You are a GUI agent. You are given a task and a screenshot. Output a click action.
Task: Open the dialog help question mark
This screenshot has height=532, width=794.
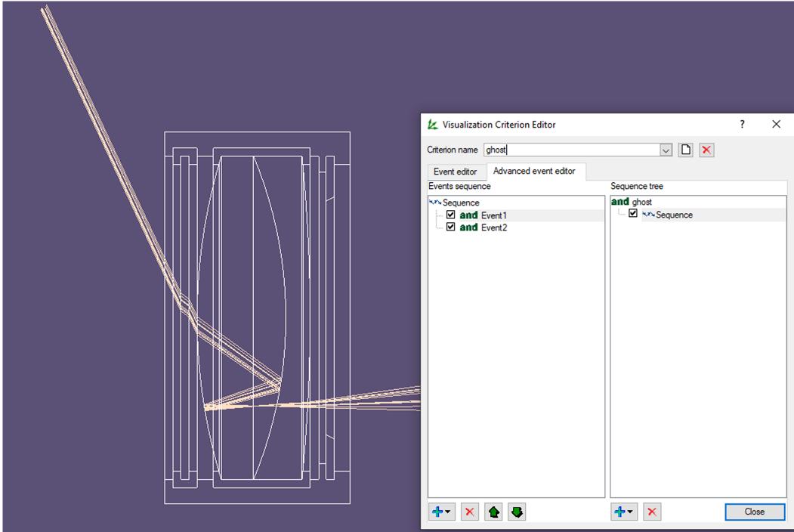pyautogui.click(x=742, y=124)
